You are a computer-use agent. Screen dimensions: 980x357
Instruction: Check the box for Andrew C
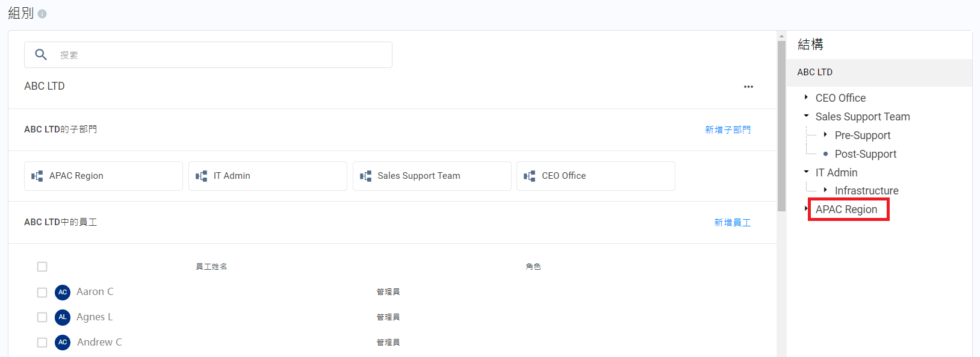coord(42,342)
